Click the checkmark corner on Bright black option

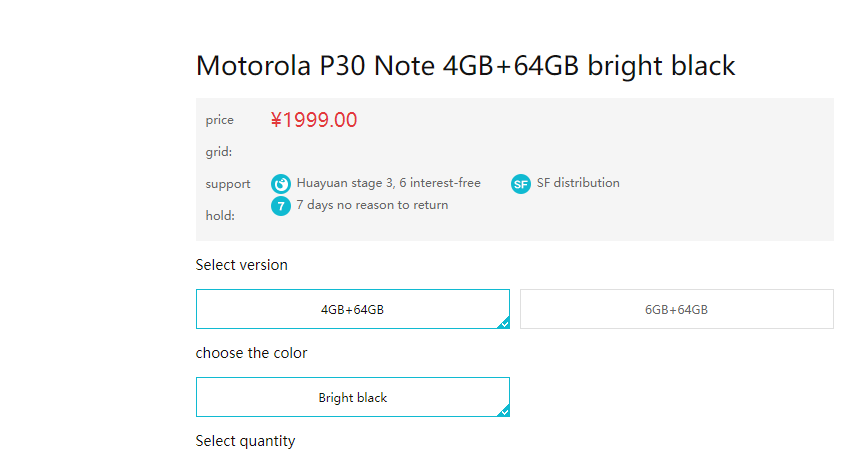point(504,411)
